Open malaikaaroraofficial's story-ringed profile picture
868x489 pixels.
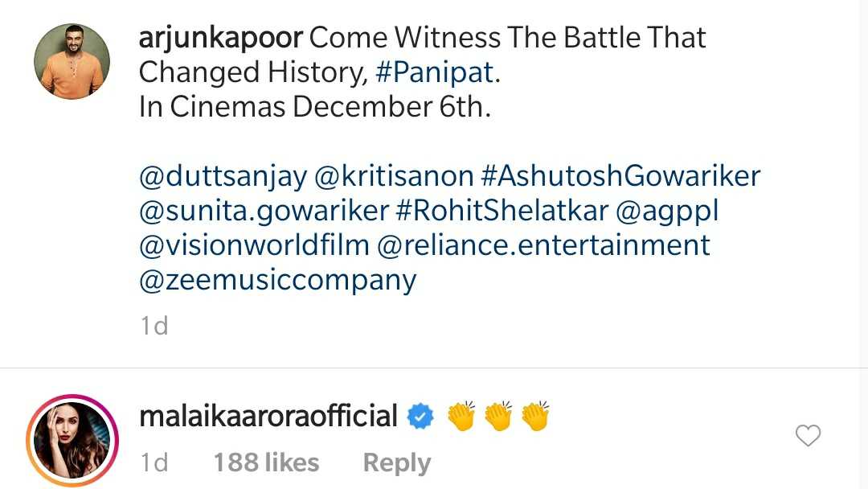[x=72, y=440]
